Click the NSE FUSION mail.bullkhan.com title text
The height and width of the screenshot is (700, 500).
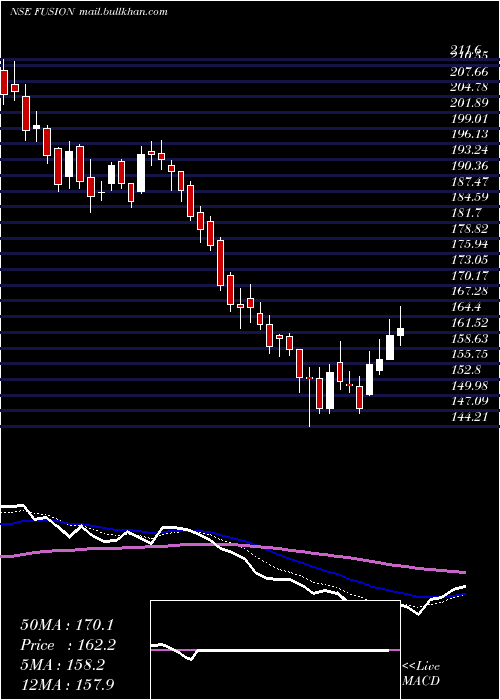89,12
